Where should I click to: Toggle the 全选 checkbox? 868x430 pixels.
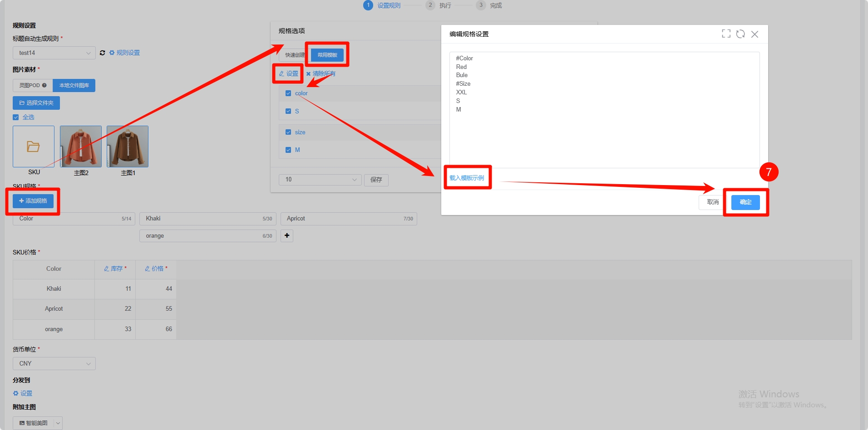[16, 117]
